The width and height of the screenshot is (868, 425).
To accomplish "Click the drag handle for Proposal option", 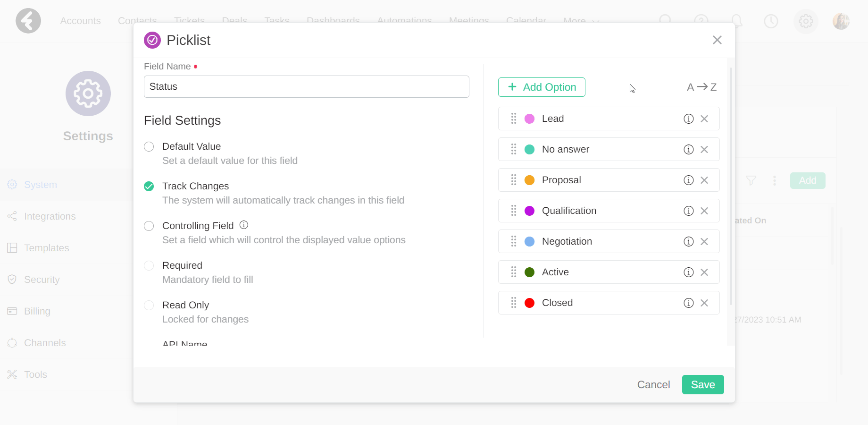I will pos(514,180).
